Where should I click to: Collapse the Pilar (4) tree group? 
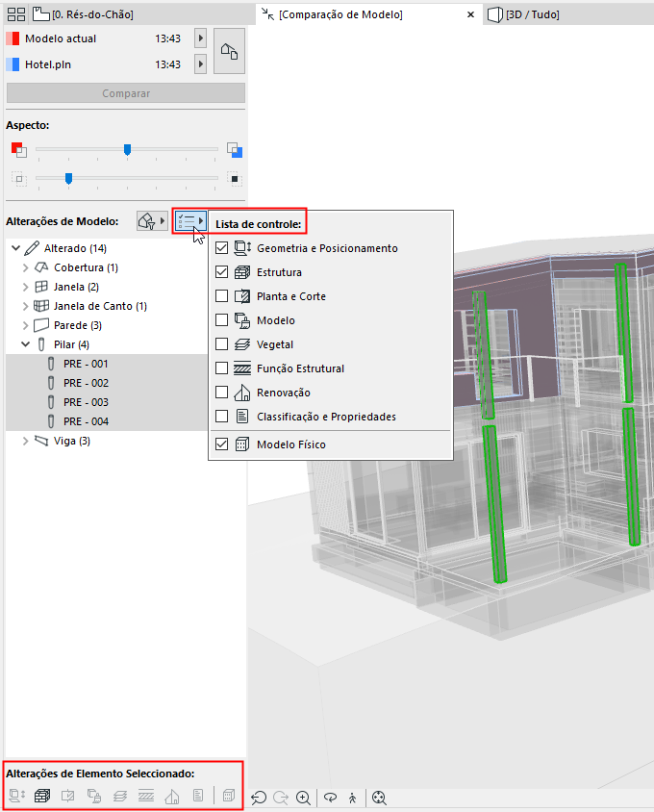[25, 344]
